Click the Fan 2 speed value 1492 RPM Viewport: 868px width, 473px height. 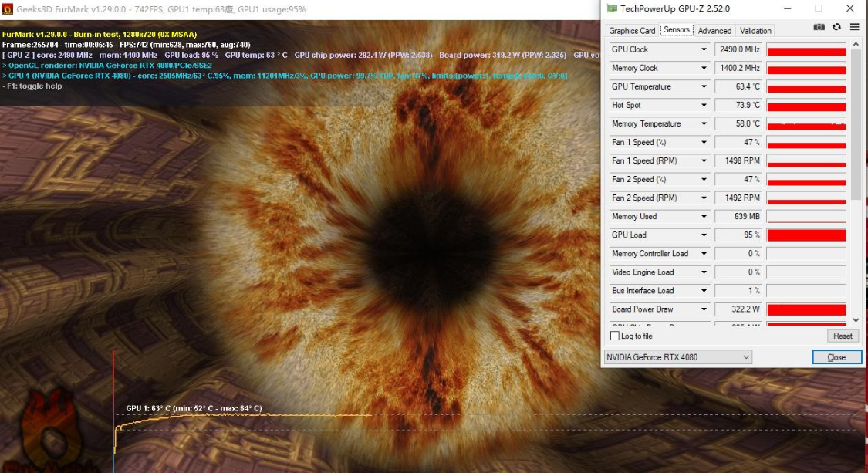(738, 198)
